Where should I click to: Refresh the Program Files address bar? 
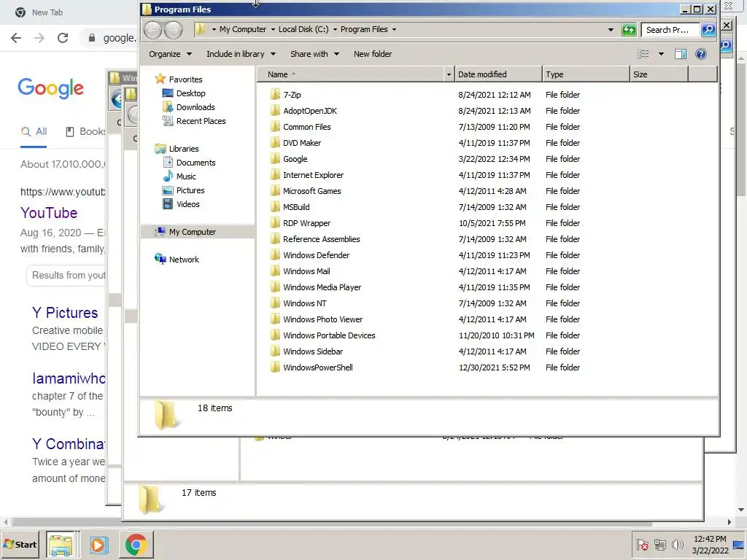629,29
